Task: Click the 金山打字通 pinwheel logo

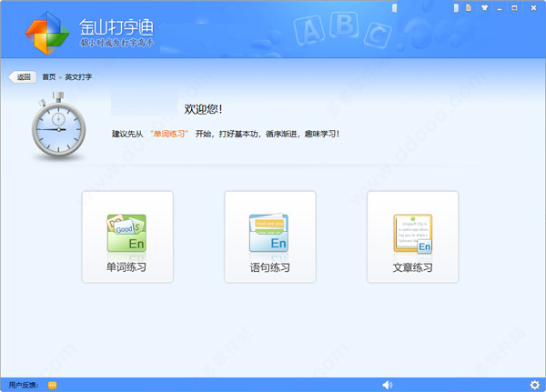Action: coord(47,33)
